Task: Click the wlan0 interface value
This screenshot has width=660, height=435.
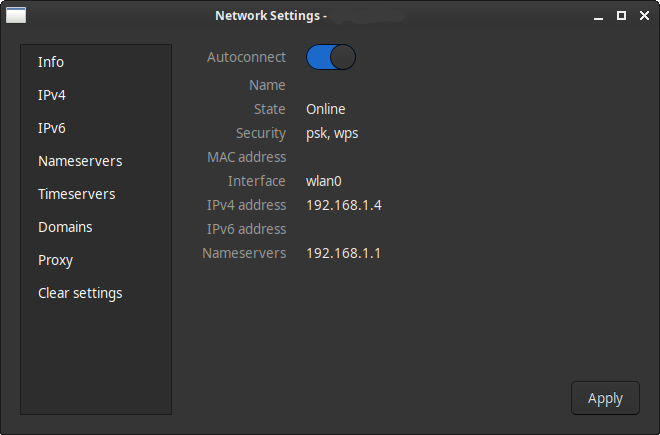Action: point(327,181)
